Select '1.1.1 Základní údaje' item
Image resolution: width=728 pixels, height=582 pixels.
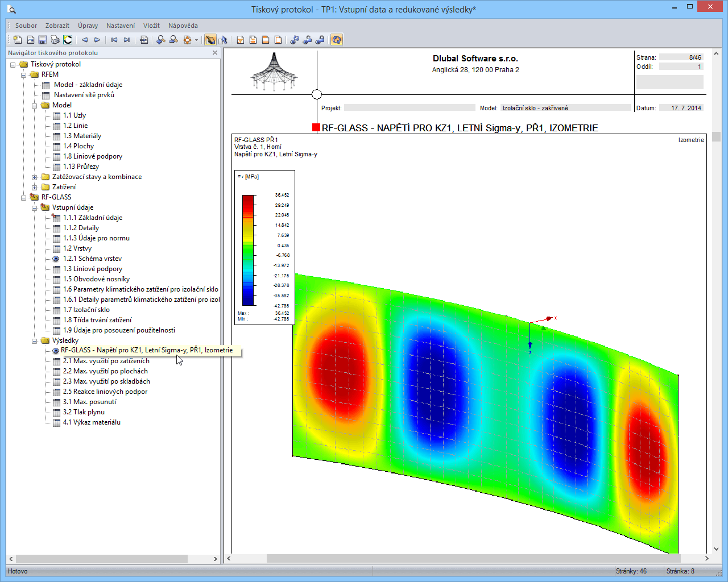point(93,218)
